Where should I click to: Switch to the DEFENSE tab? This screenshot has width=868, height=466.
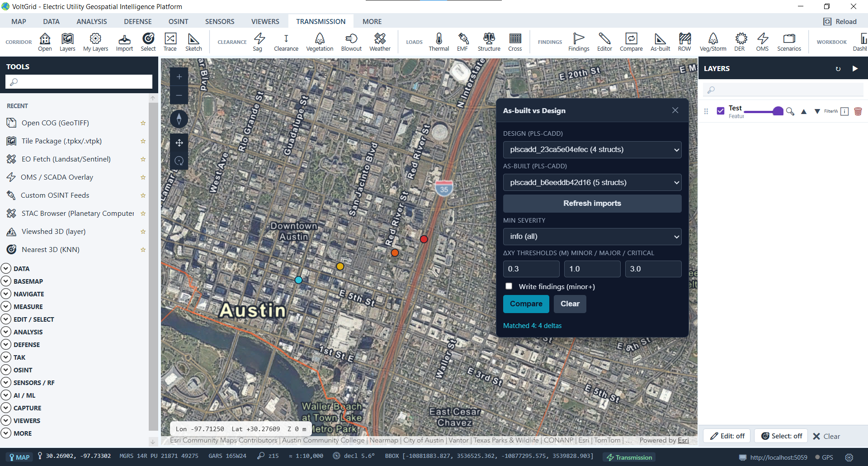pos(138,22)
